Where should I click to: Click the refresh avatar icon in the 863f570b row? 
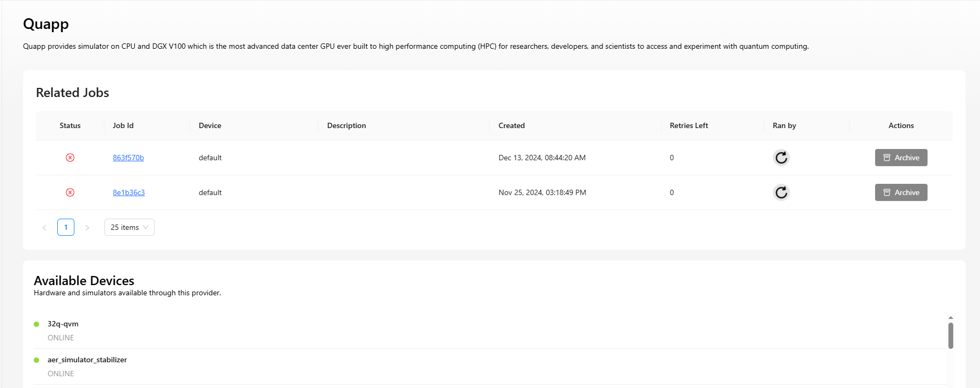pyautogui.click(x=781, y=158)
